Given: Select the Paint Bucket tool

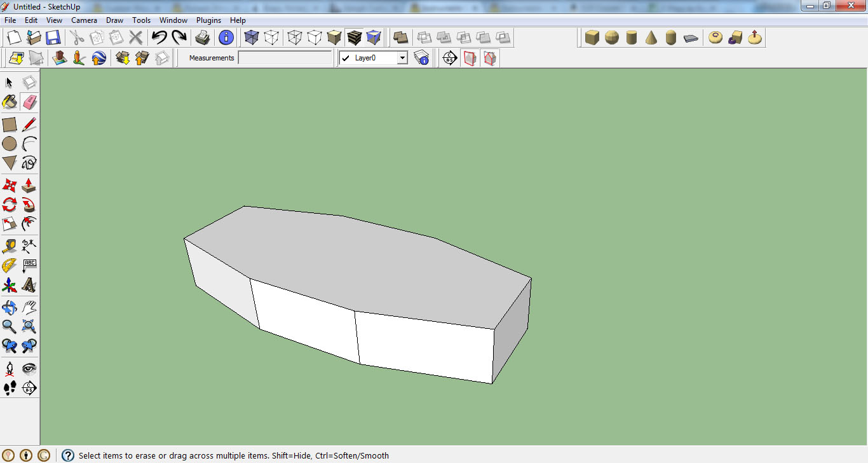Looking at the screenshot, I should tap(10, 102).
